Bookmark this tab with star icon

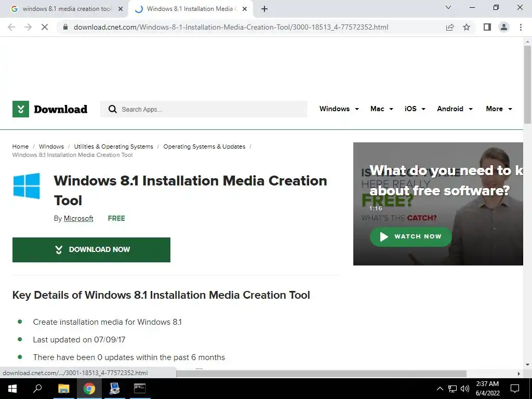467,27
